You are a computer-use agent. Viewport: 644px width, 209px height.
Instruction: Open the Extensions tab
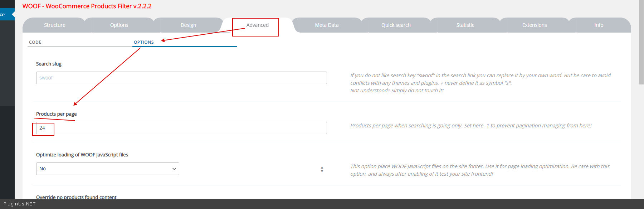535,25
